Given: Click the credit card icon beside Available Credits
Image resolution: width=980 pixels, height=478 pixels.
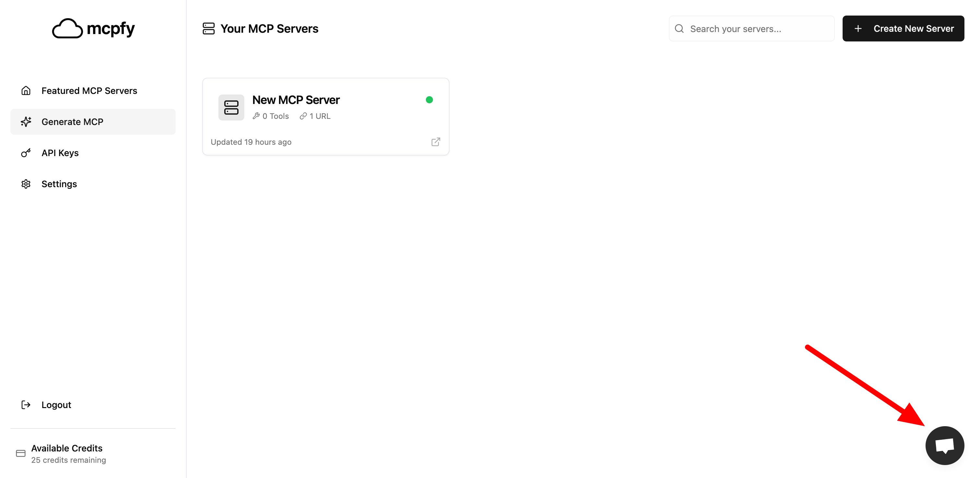Looking at the screenshot, I should point(20,453).
